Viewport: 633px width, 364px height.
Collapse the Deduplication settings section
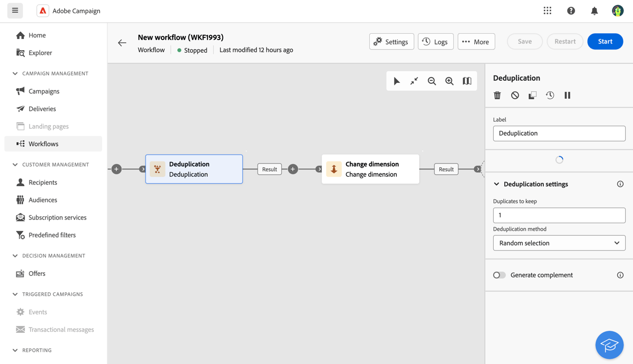(x=496, y=184)
